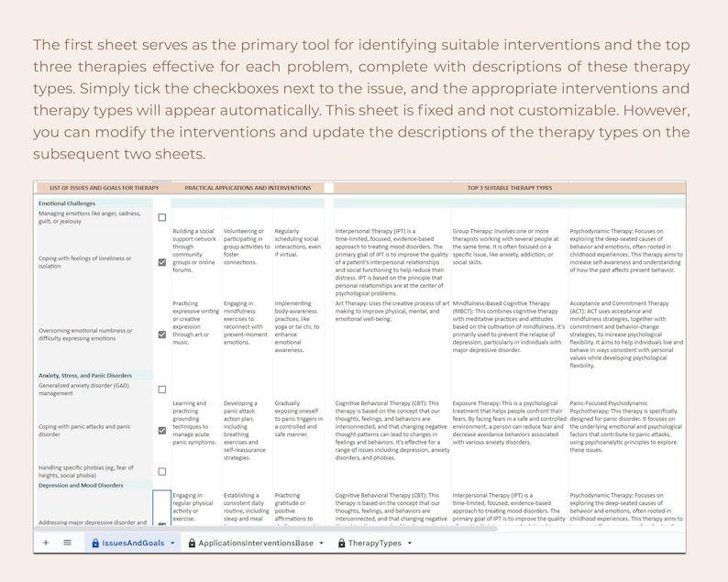Tick checkbox for generalized anxiety disorder management
Screen dimensions: 728x582
coord(162,390)
